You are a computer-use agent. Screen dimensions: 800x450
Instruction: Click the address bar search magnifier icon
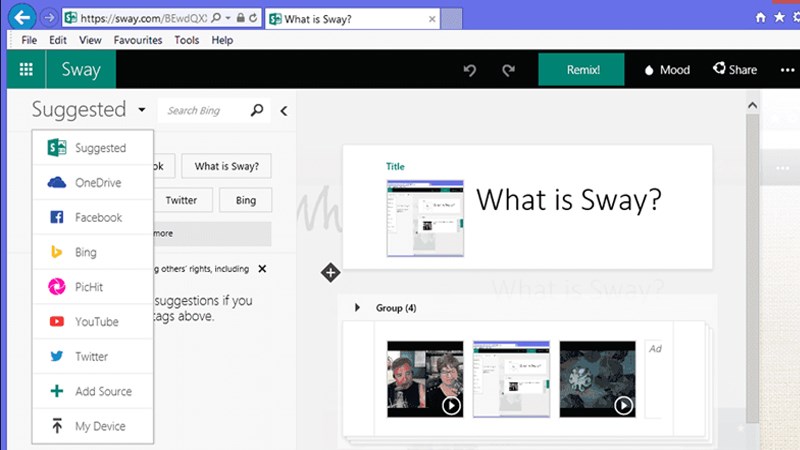pyautogui.click(x=216, y=18)
